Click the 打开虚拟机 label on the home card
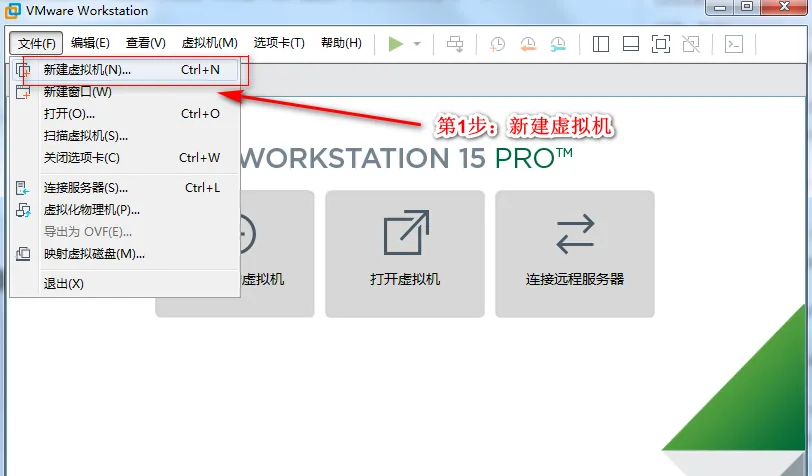This screenshot has width=812, height=476. coord(405,279)
